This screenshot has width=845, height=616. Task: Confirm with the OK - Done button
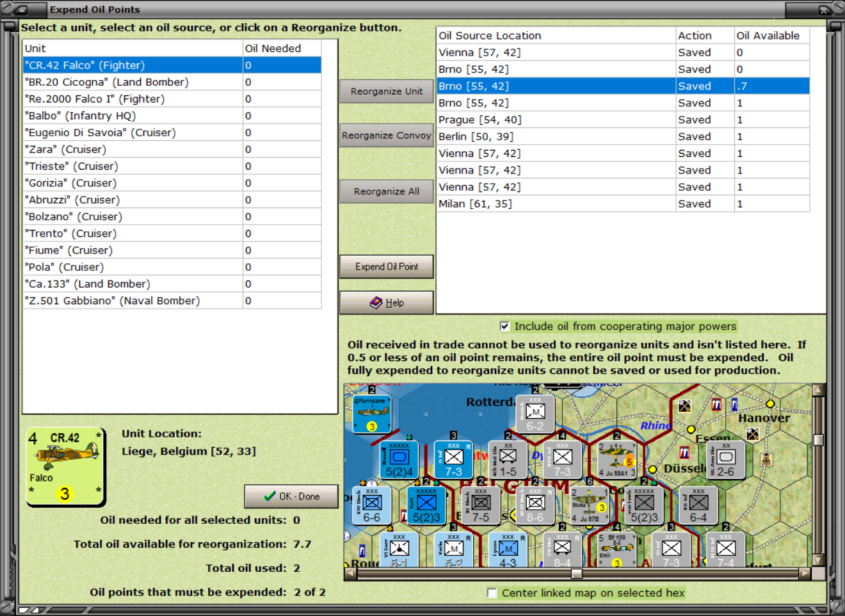pyautogui.click(x=291, y=496)
